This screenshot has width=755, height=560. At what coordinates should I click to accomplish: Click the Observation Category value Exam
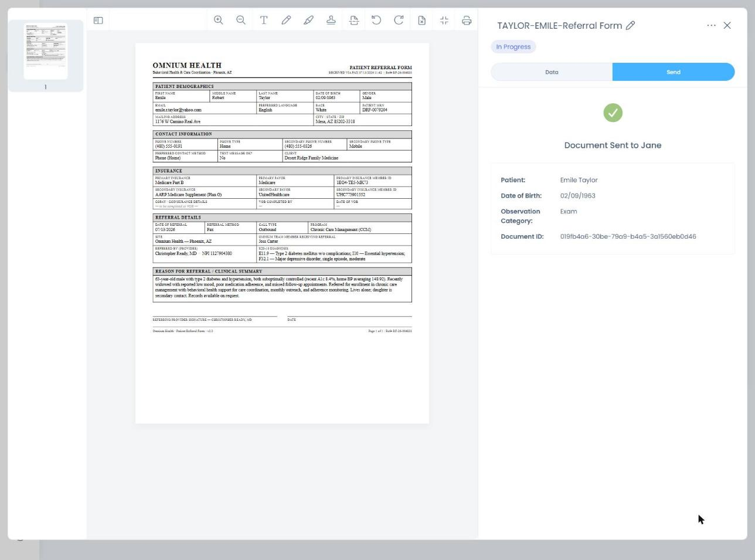[569, 212]
